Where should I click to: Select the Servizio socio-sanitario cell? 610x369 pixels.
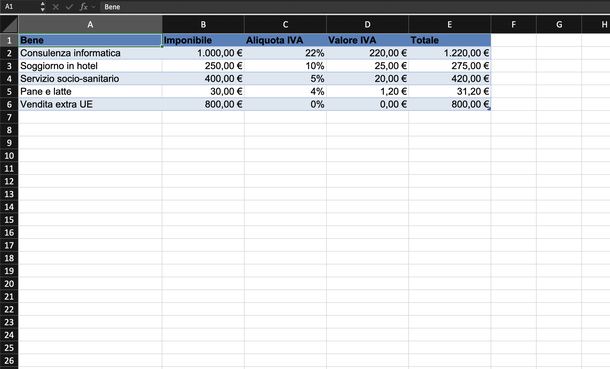coord(90,79)
